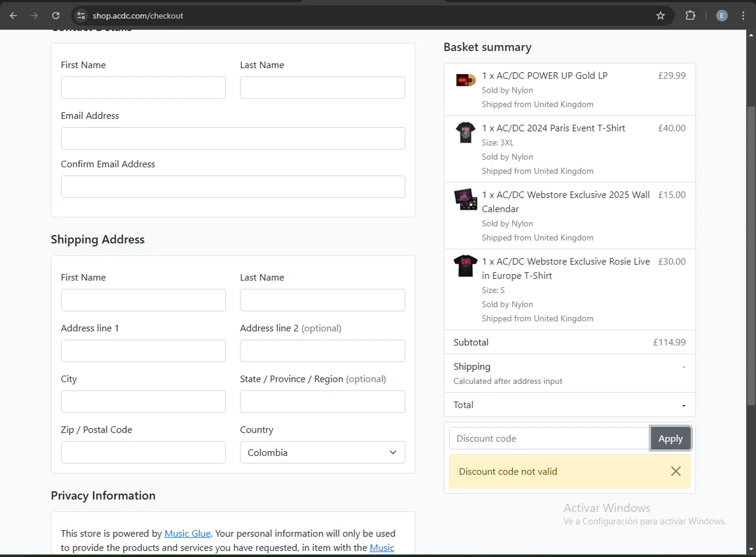The image size is (756, 557).
Task: Click the State / Province / Region field
Action: (x=323, y=402)
